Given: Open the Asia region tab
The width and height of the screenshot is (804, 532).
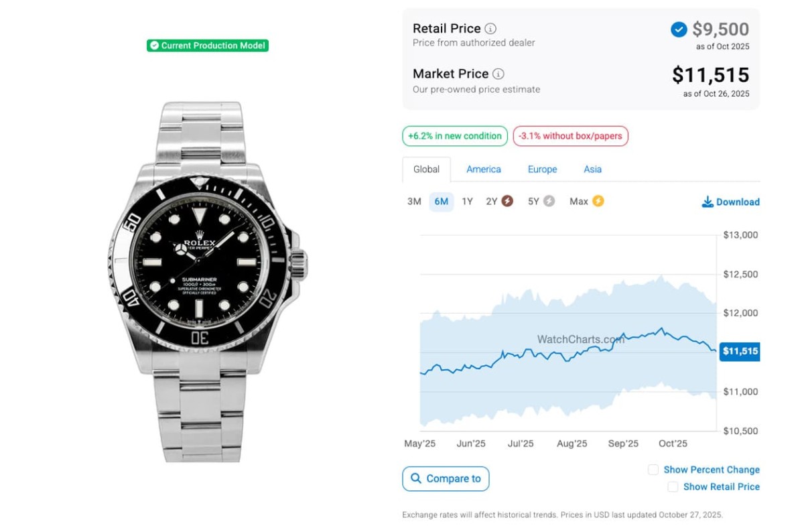Looking at the screenshot, I should point(592,170).
